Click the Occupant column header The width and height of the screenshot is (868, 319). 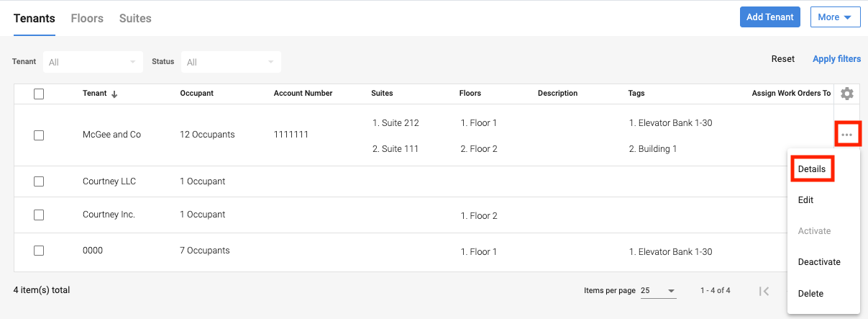pyautogui.click(x=196, y=94)
